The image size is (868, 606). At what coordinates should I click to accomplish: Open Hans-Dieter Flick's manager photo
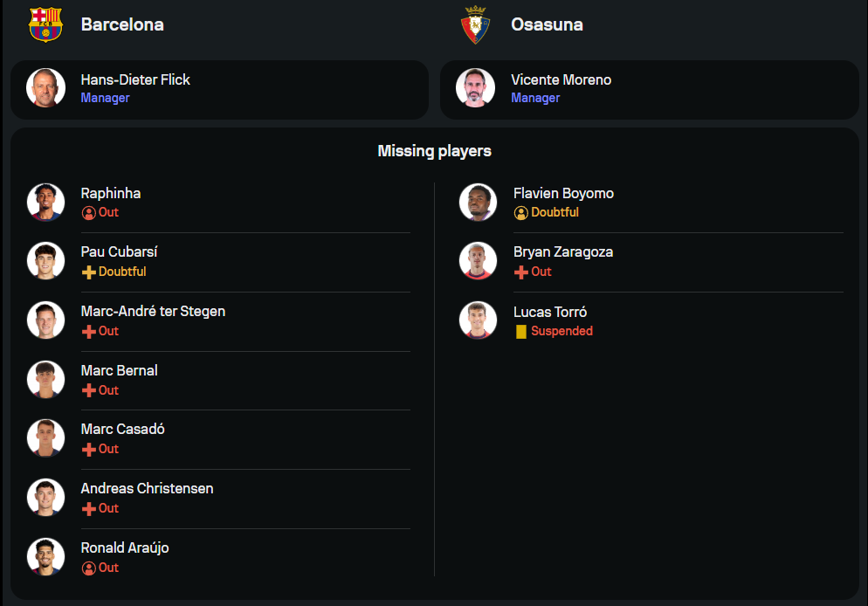[x=45, y=88]
